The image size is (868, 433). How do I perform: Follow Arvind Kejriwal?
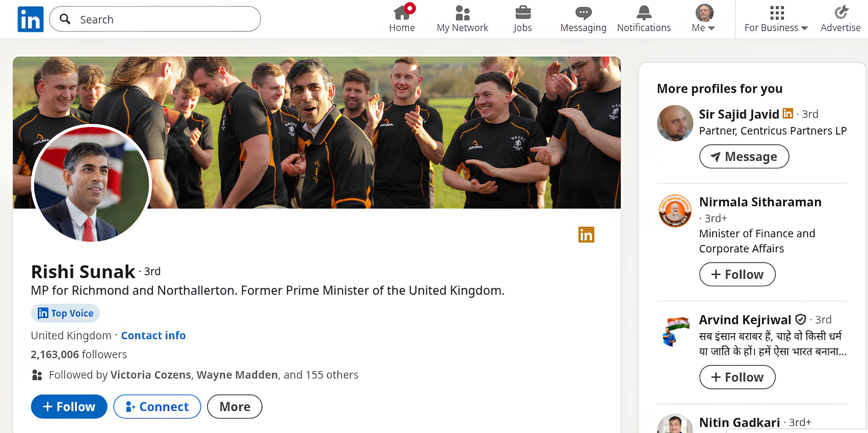737,377
